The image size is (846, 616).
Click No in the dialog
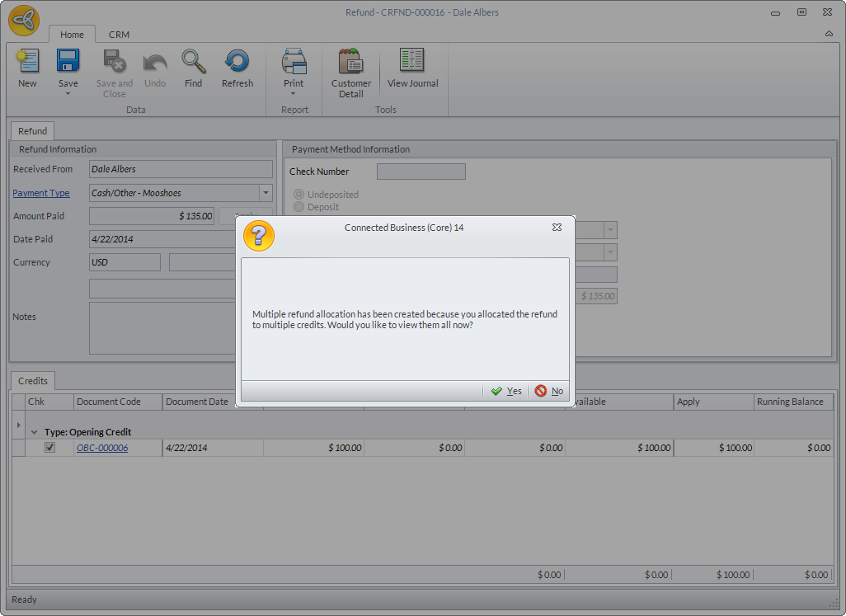pos(549,391)
